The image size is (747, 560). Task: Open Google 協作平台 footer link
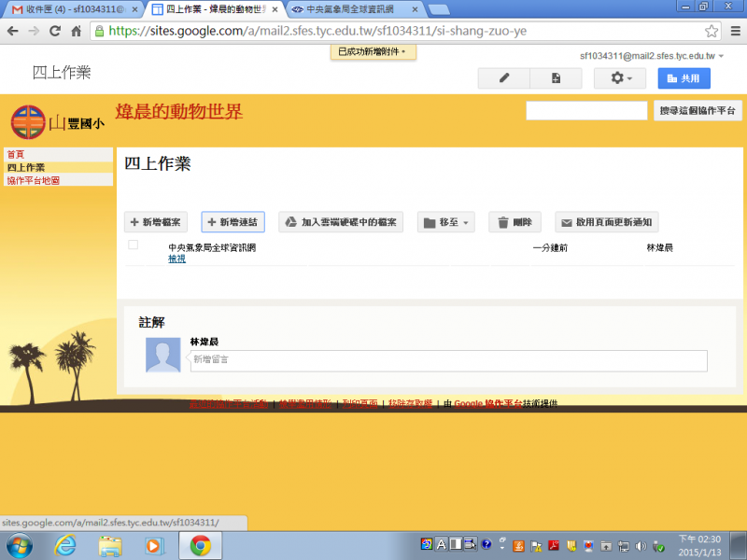(x=488, y=404)
